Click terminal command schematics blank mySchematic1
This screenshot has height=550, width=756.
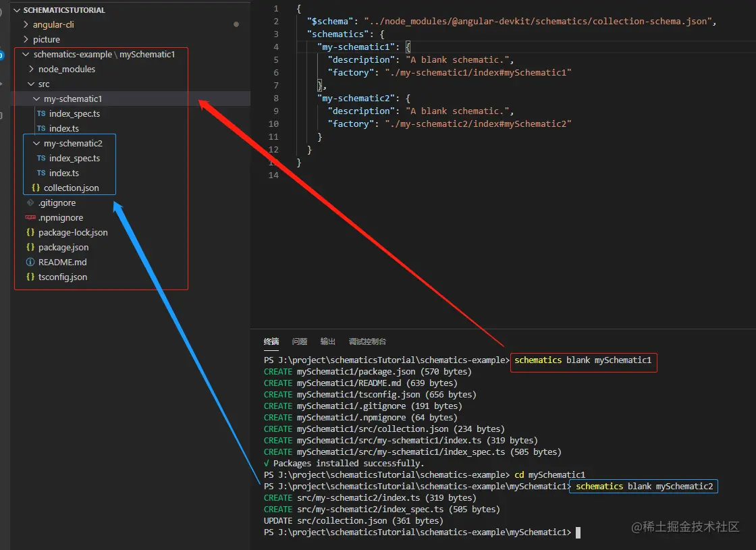(583, 360)
